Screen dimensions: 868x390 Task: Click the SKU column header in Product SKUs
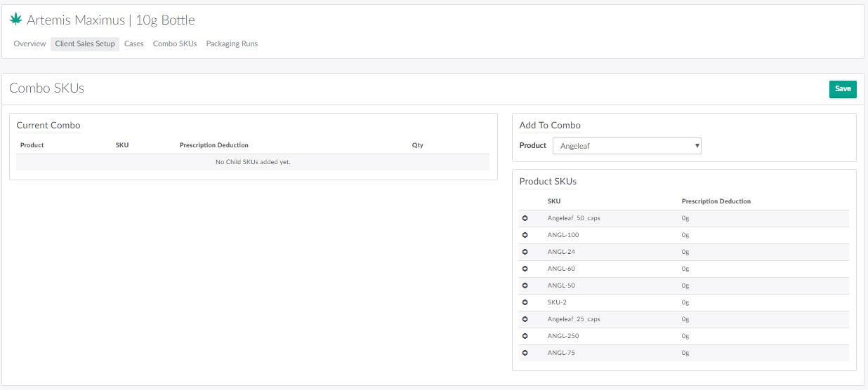tap(554, 201)
